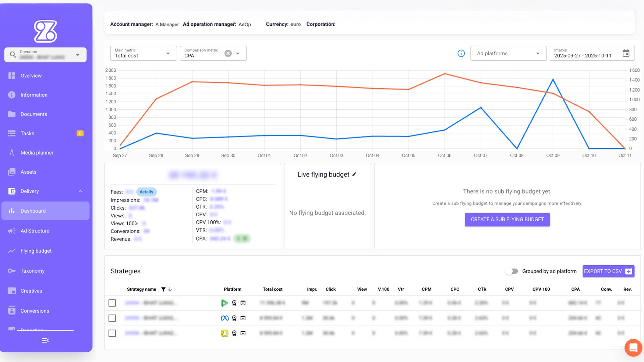The image size is (644, 362).
Task: Open the orange chat support button
Action: pyautogui.click(x=633, y=348)
